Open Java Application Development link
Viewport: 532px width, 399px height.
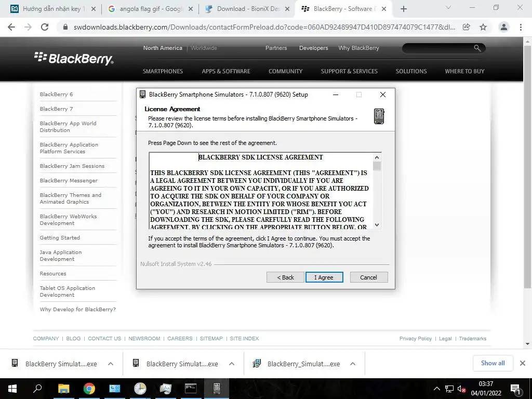(x=61, y=256)
